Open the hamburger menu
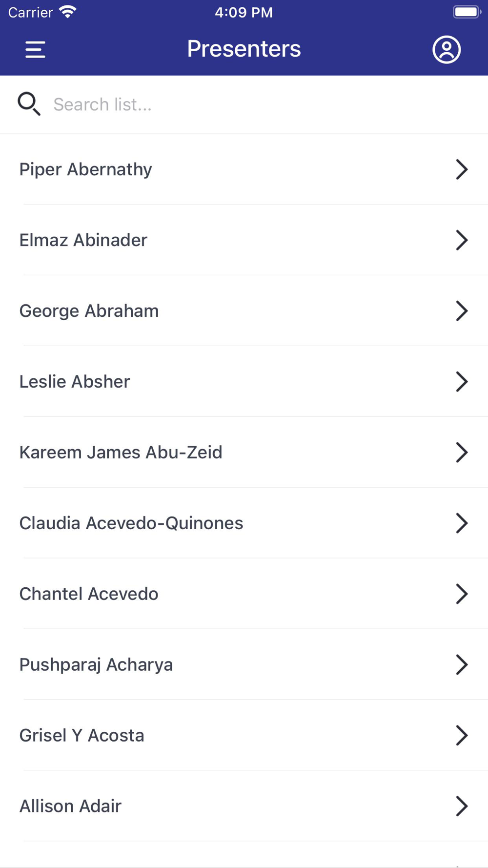 pos(35,49)
